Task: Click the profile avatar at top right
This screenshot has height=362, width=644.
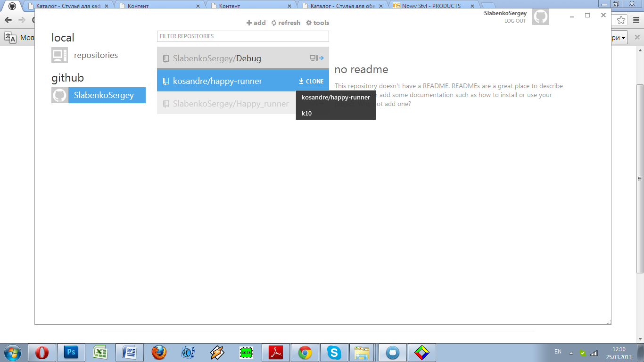Action: 541,17
